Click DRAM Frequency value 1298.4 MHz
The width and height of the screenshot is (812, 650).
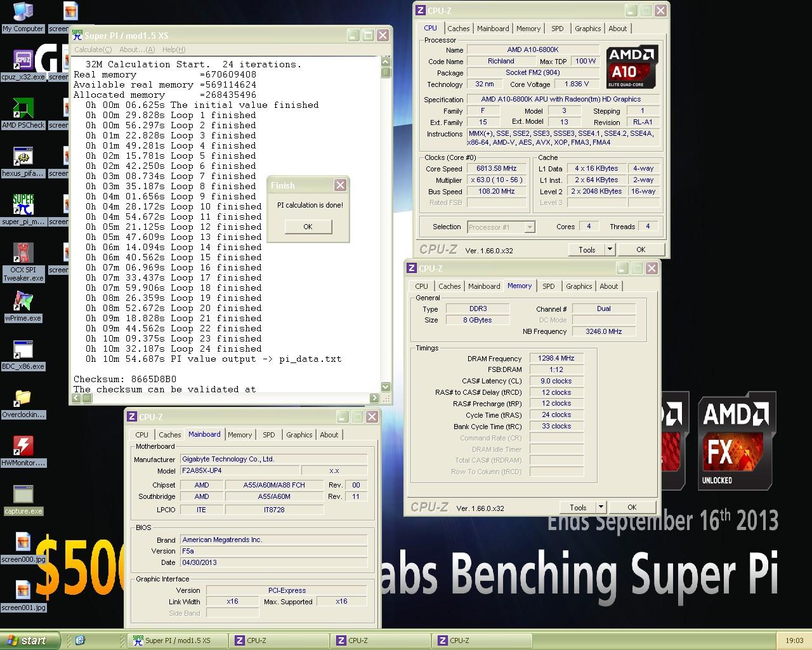(x=556, y=358)
